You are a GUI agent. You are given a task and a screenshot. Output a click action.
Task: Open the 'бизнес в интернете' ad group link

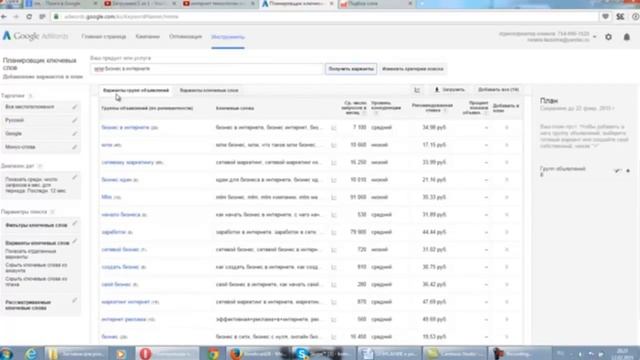pyautogui.click(x=125, y=127)
